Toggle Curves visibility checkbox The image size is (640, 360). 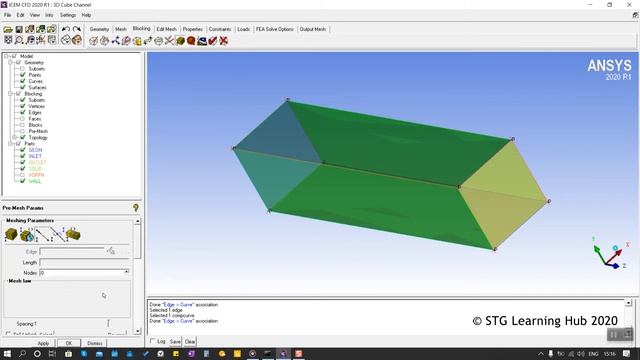tap(23, 81)
